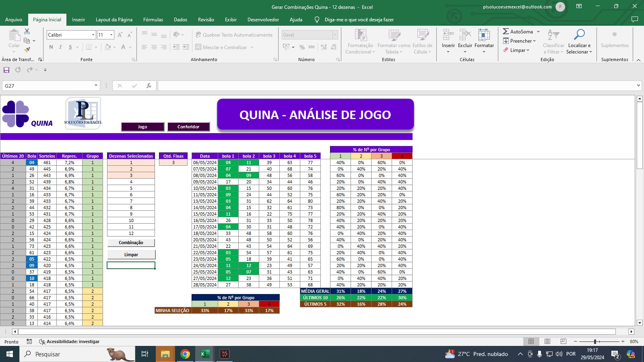
Task: Open the Dados ribbon tab
Action: [x=180, y=19]
